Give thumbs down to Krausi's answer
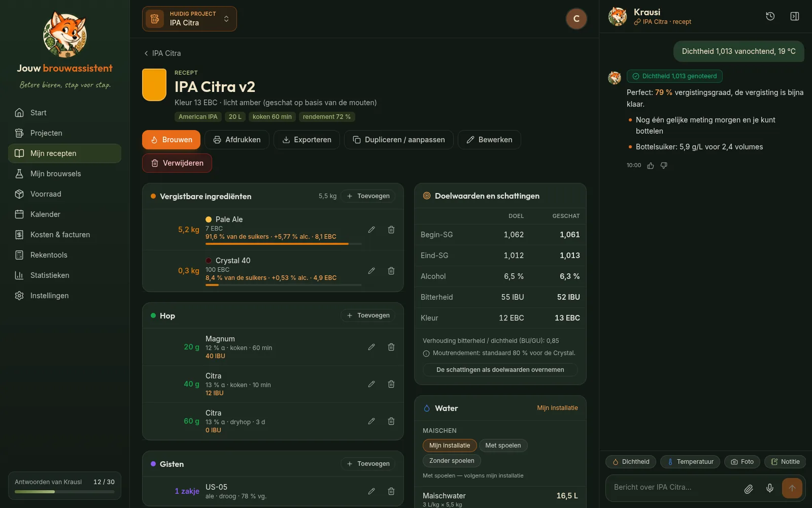812x508 pixels. (x=664, y=166)
